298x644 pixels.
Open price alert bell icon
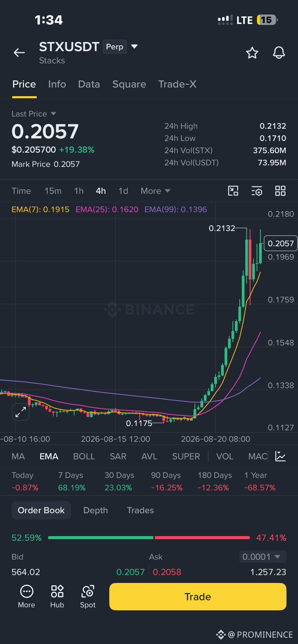coord(279,53)
